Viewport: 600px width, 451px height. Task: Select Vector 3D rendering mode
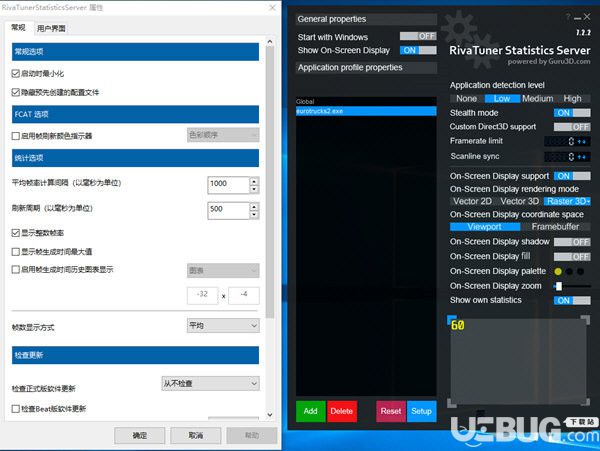(x=520, y=201)
